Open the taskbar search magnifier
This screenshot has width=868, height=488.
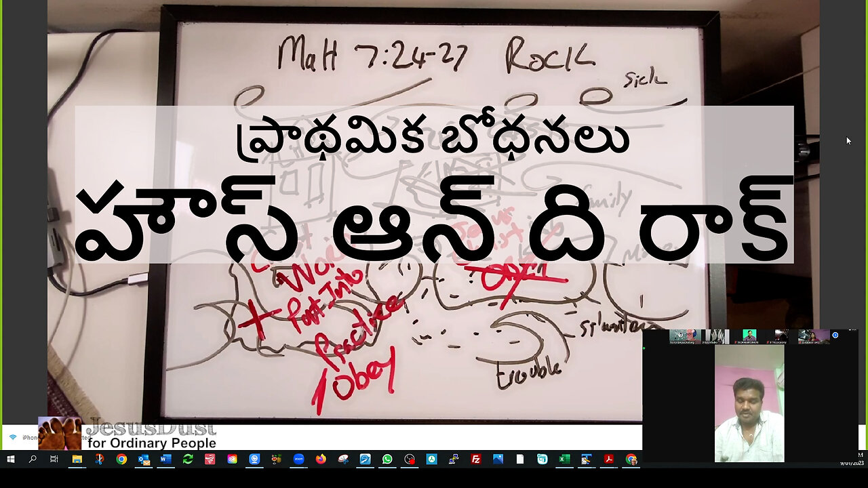click(33, 459)
